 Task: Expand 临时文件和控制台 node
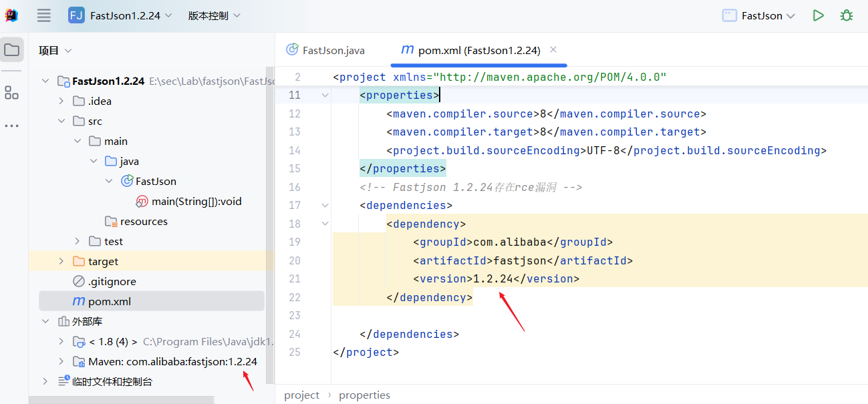tap(45, 381)
